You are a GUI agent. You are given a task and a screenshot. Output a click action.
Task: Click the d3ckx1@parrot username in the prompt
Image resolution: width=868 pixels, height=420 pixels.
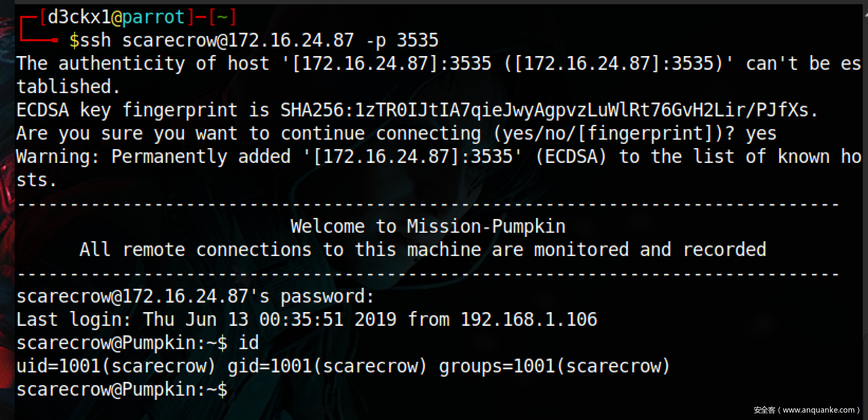coord(115,17)
